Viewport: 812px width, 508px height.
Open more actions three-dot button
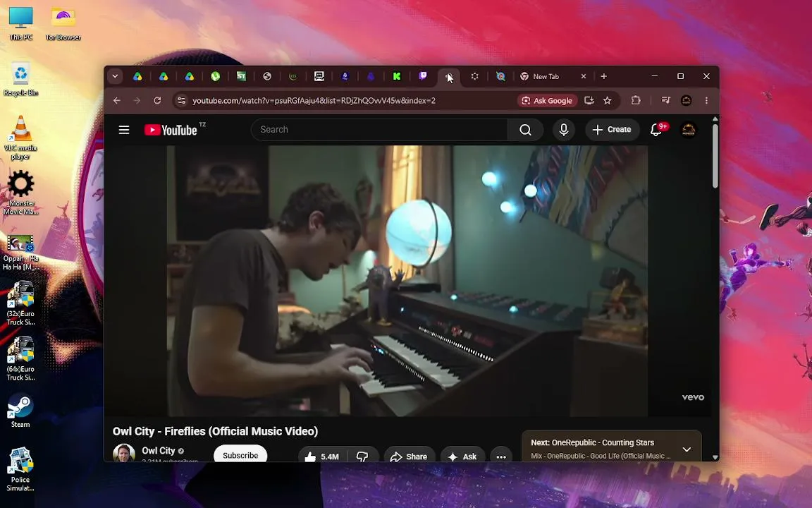[x=501, y=456]
